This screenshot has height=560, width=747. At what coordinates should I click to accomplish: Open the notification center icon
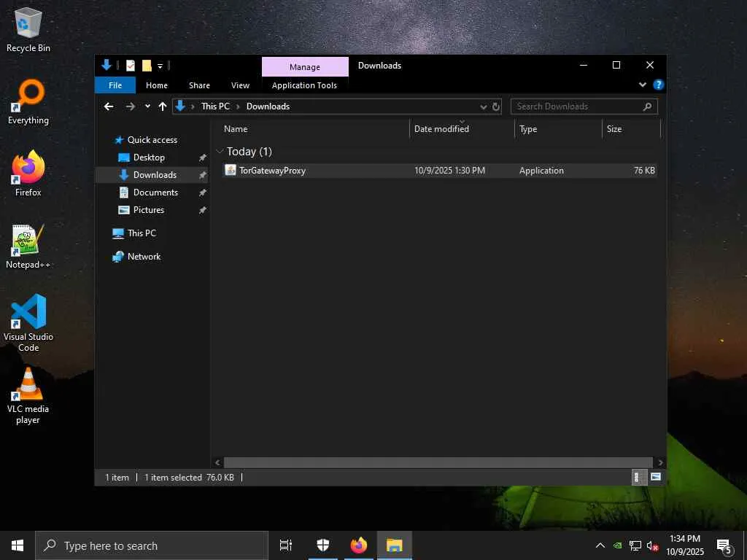click(724, 546)
